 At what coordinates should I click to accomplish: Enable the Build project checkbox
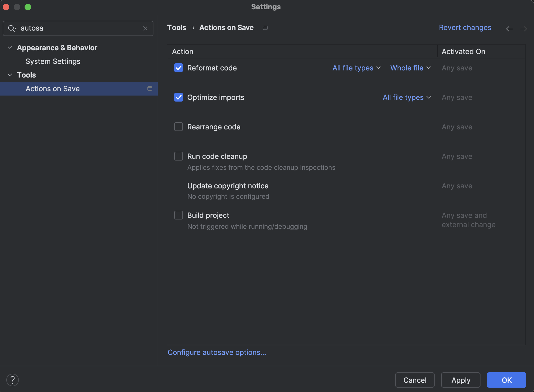[179, 215]
